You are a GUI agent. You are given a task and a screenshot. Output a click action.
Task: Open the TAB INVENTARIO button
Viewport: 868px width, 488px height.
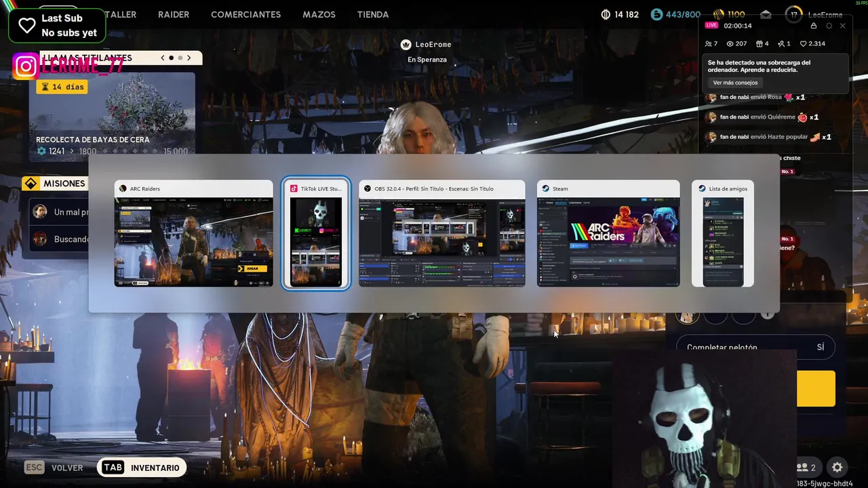tap(142, 468)
